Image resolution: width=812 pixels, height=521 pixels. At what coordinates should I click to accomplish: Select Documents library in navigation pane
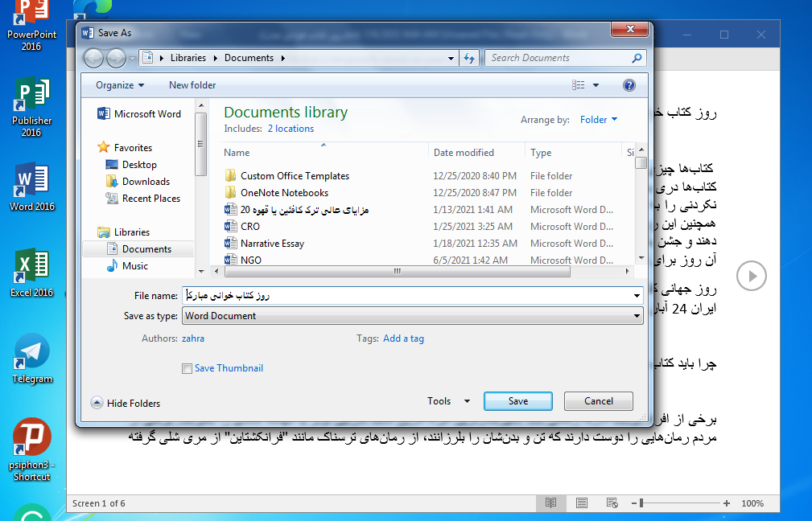pyautogui.click(x=138, y=249)
